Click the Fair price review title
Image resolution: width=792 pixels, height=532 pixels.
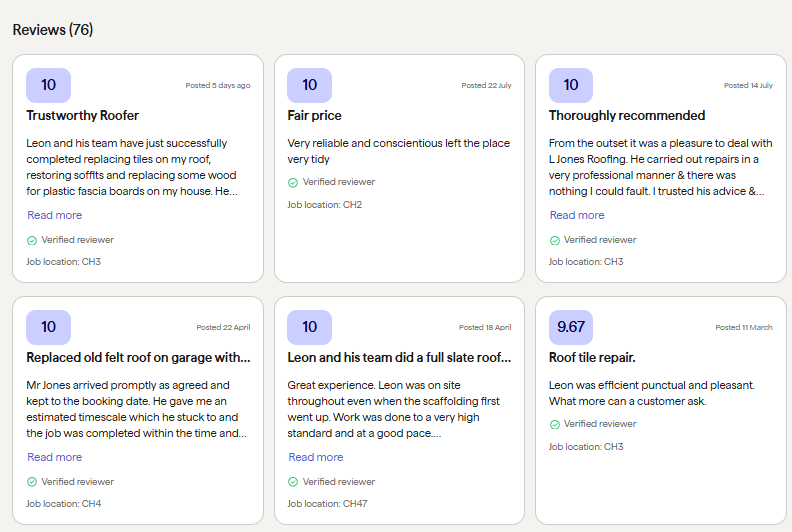coord(315,116)
